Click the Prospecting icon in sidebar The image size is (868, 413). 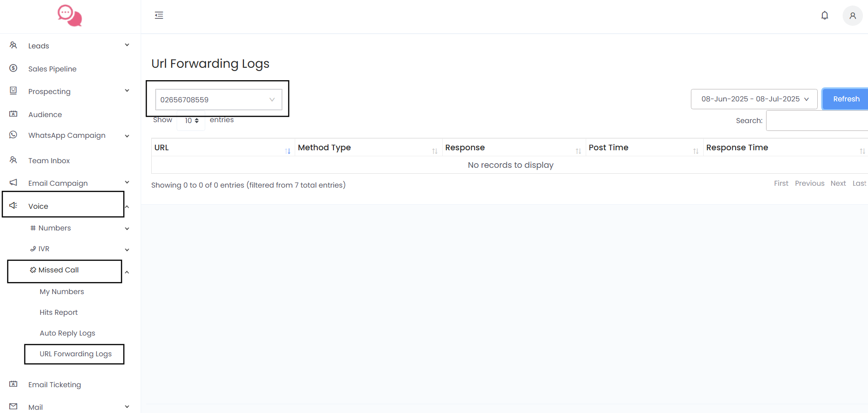(x=13, y=91)
